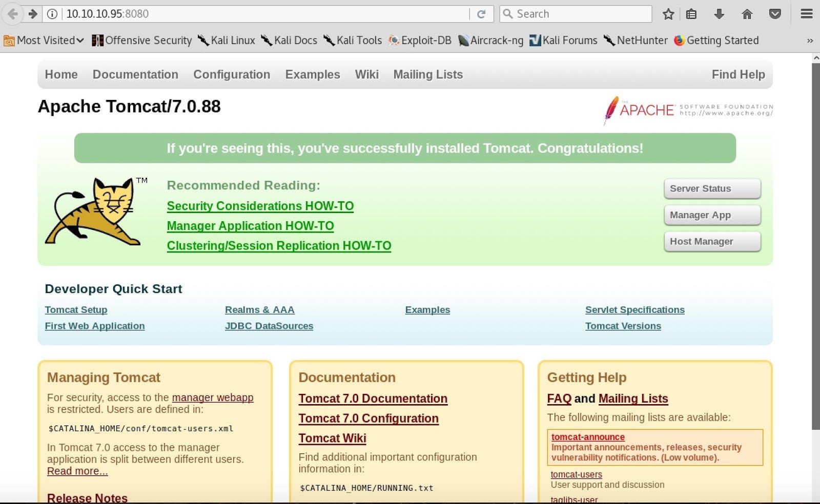
Task: Open the Exploit-DB bookmark
Action: 420,40
